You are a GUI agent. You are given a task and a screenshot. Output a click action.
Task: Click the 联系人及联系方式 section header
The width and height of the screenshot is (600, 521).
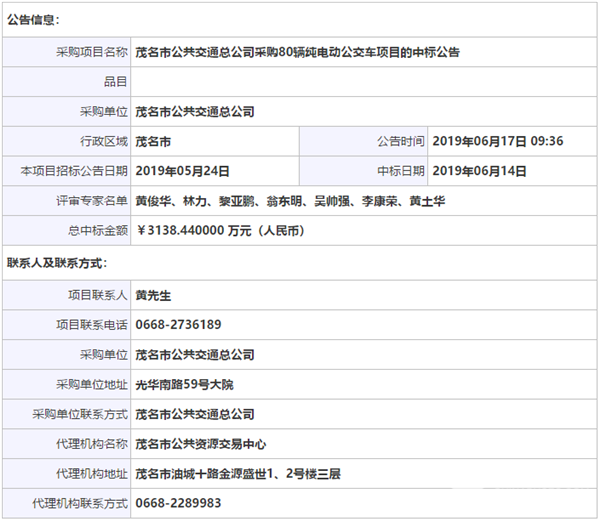click(57, 263)
